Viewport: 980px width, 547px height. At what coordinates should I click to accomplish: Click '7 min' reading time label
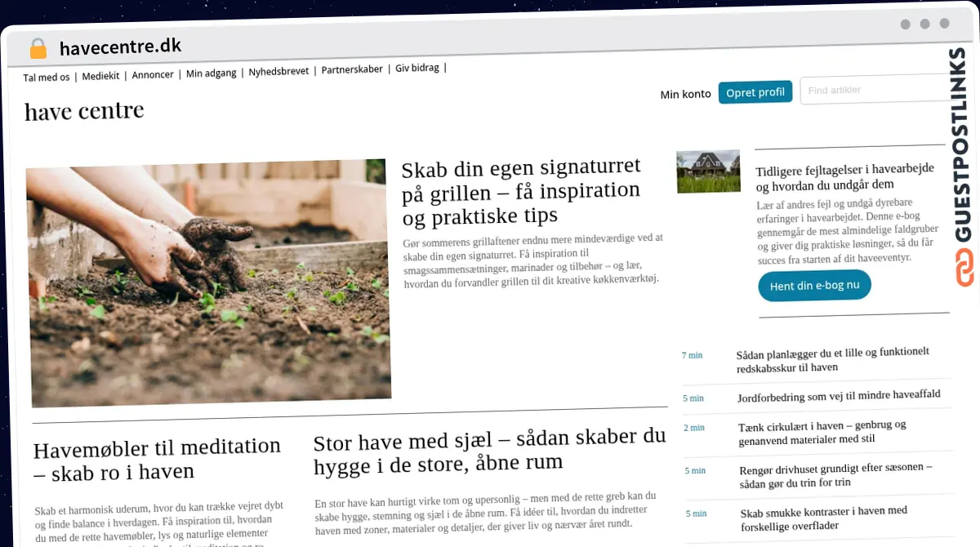pyautogui.click(x=692, y=355)
